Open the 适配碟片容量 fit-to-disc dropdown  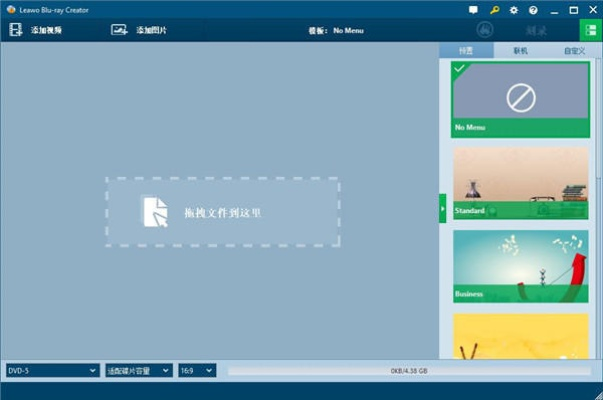(138, 370)
